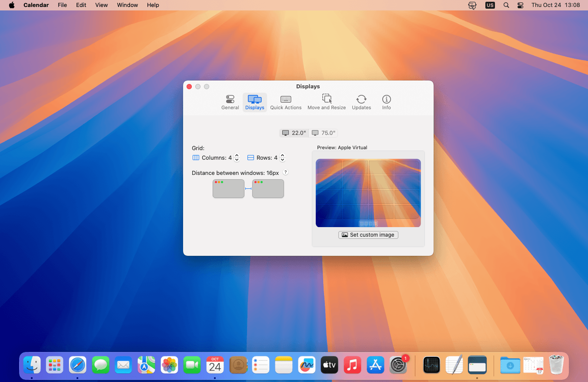This screenshot has width=588, height=382.
Task: Click the Columns grid icon
Action: 196,158
